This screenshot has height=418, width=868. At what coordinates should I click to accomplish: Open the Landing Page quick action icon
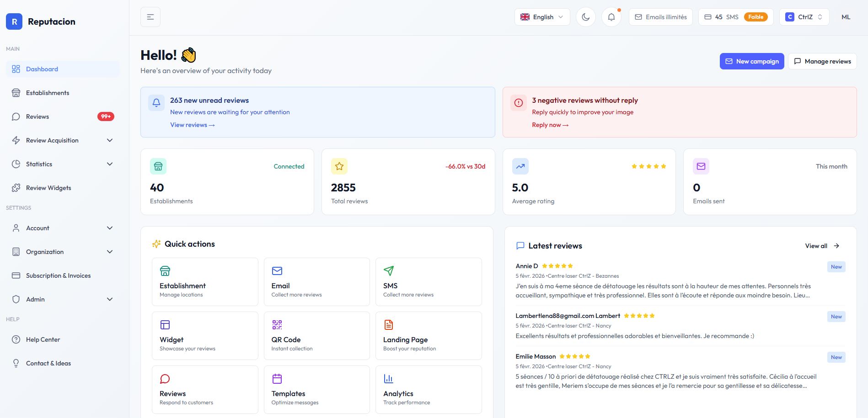(388, 325)
